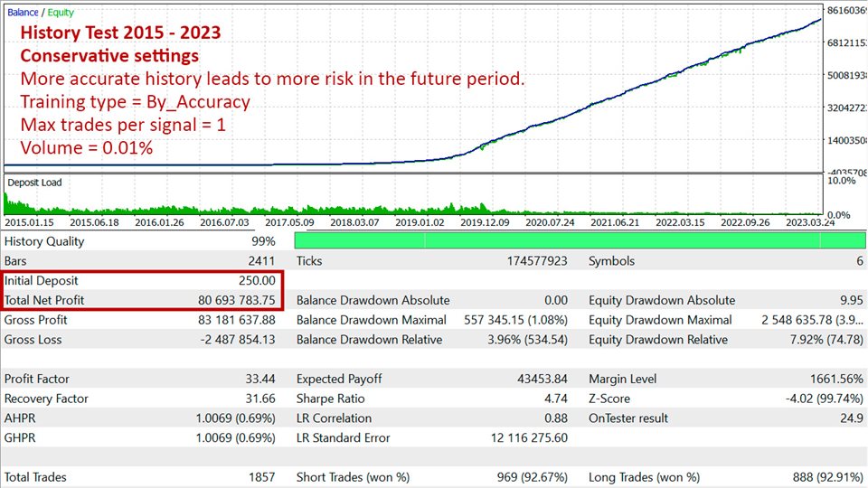Screen dimensions: 868x488
Task: Select Expected Payoff value 43453.84
Action: [542, 379]
